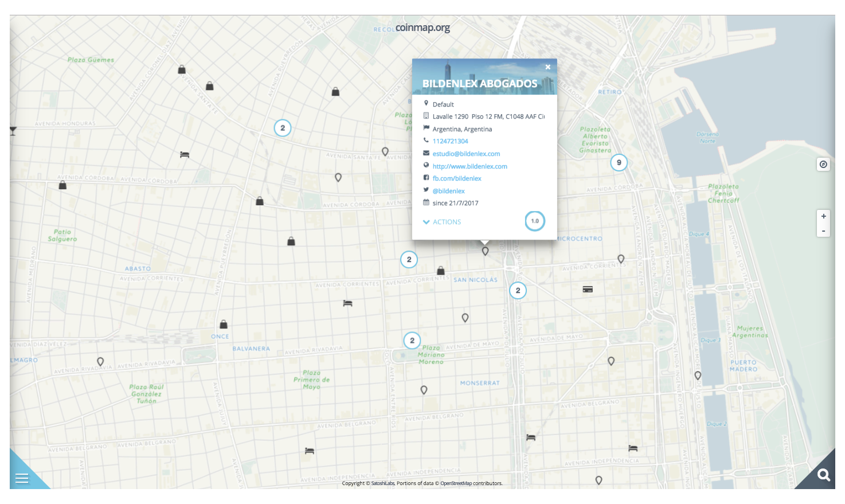Select bed marker on Avenida 9 de Julio
Viewport: 845px width, 504px height.
(x=531, y=437)
